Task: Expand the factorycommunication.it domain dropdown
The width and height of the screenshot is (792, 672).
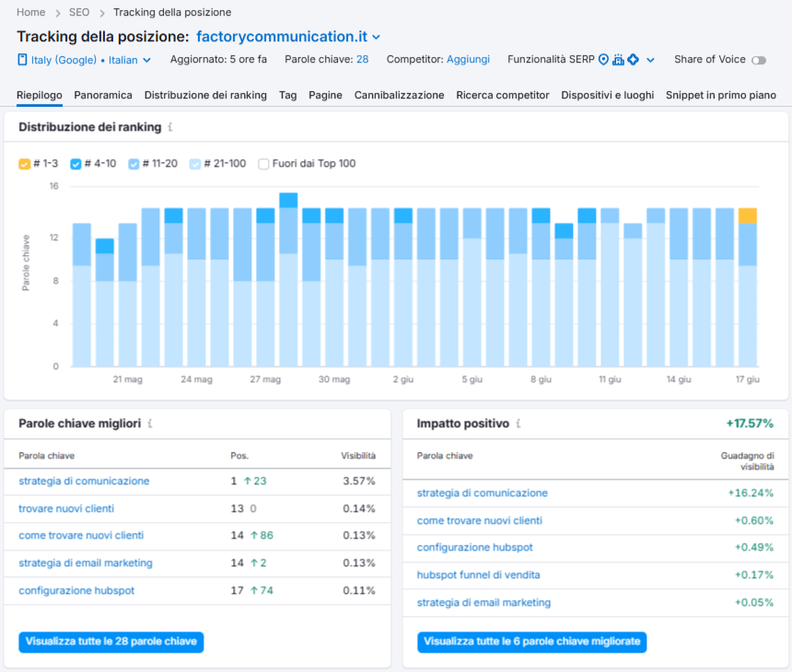Action: [377, 38]
